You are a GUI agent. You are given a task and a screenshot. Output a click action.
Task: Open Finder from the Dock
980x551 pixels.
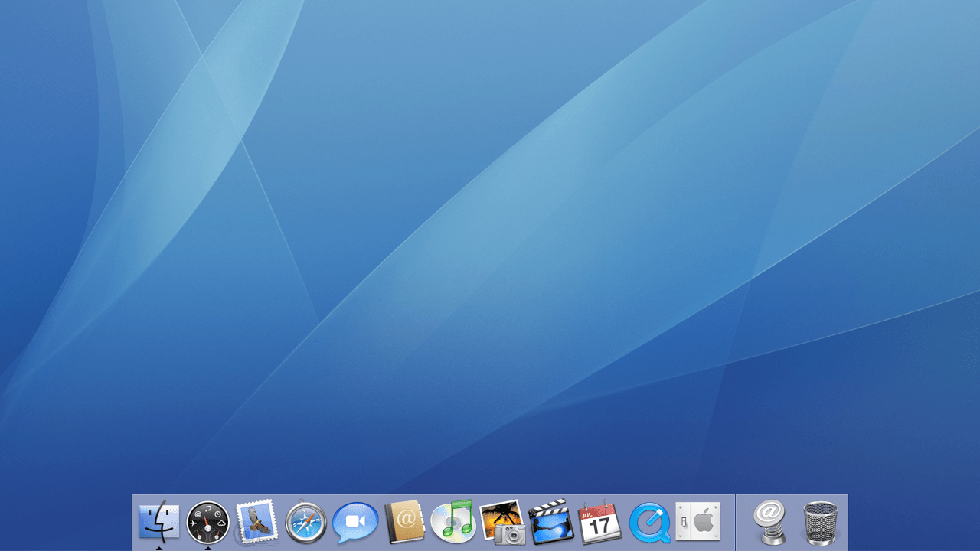point(159,522)
